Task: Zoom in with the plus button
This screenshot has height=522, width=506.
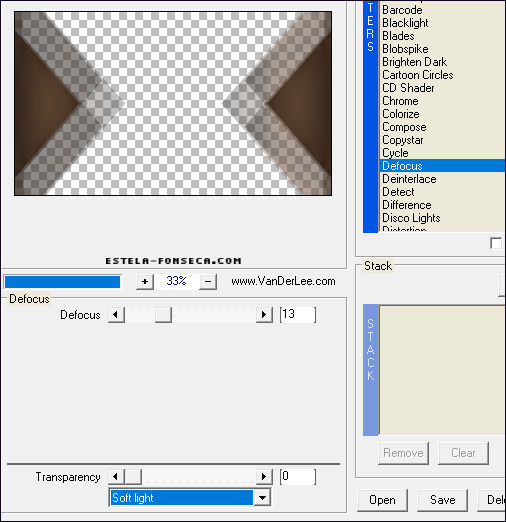Action: (145, 282)
